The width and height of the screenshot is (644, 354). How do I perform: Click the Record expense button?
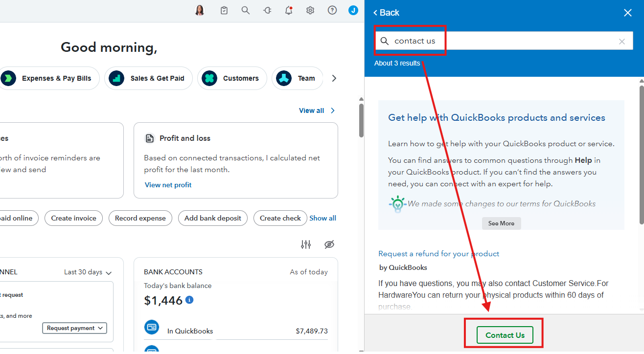click(x=140, y=218)
